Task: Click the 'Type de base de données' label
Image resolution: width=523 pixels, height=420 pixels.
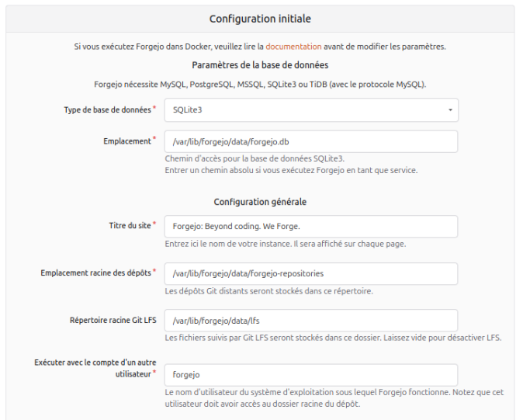Action: (107, 109)
